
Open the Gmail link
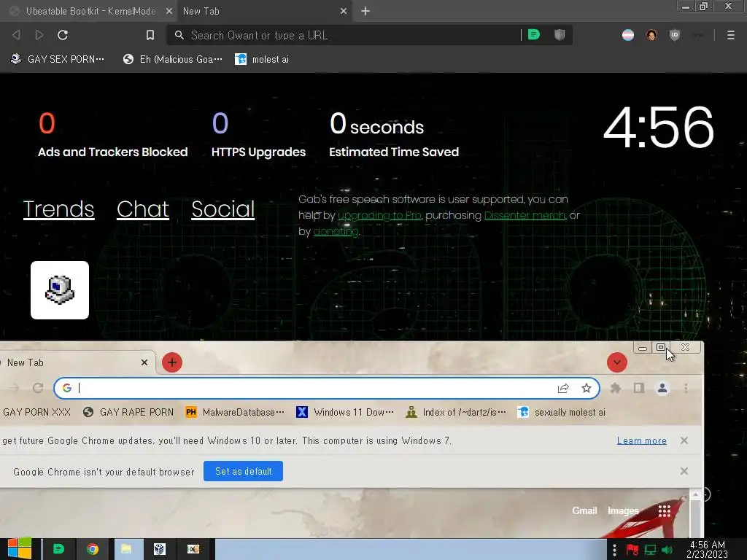coord(584,511)
